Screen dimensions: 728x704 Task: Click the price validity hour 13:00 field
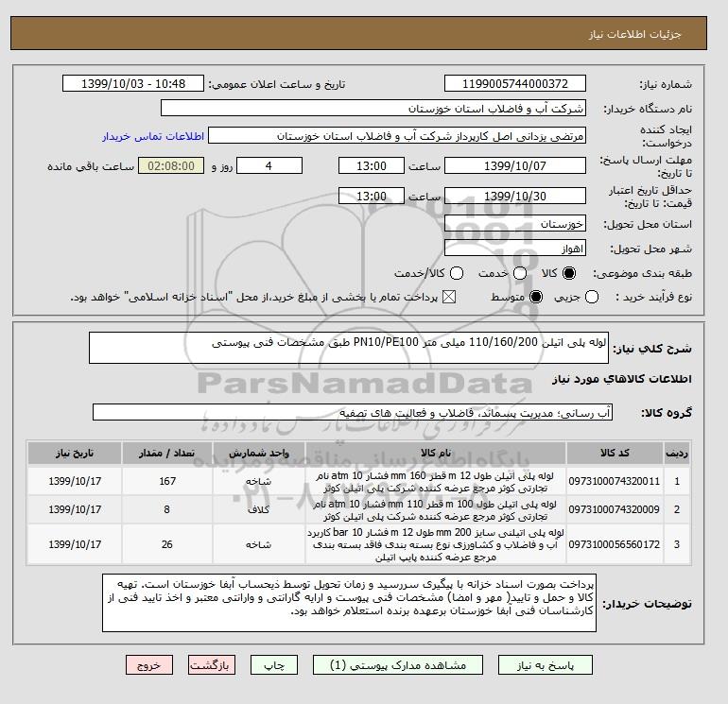point(372,196)
